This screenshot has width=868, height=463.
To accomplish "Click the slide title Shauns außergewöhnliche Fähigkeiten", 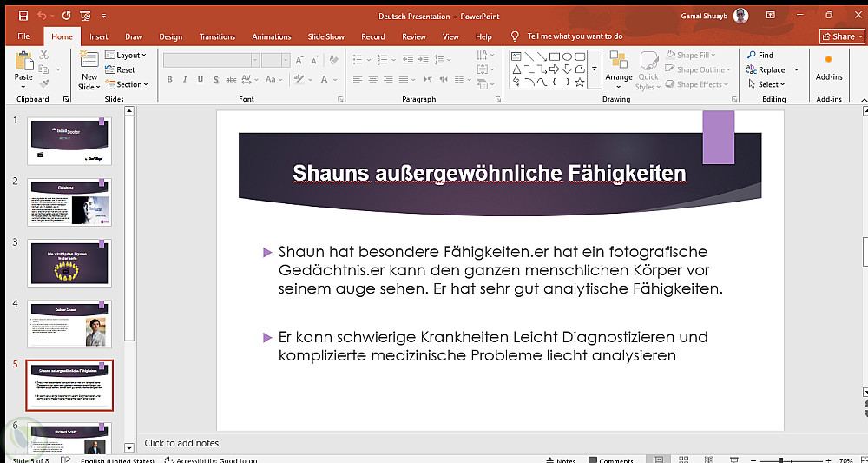I will (x=490, y=173).
